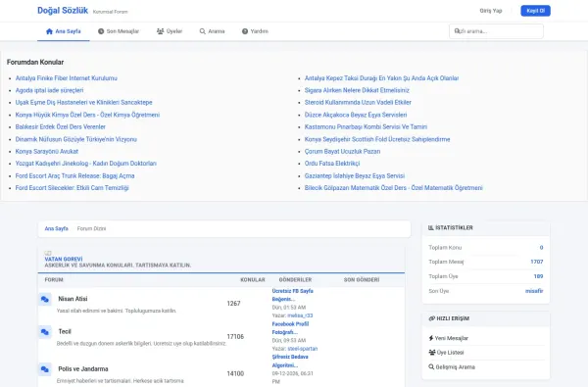Open the Üyeler nav tab
588x387 pixels.
coord(170,31)
